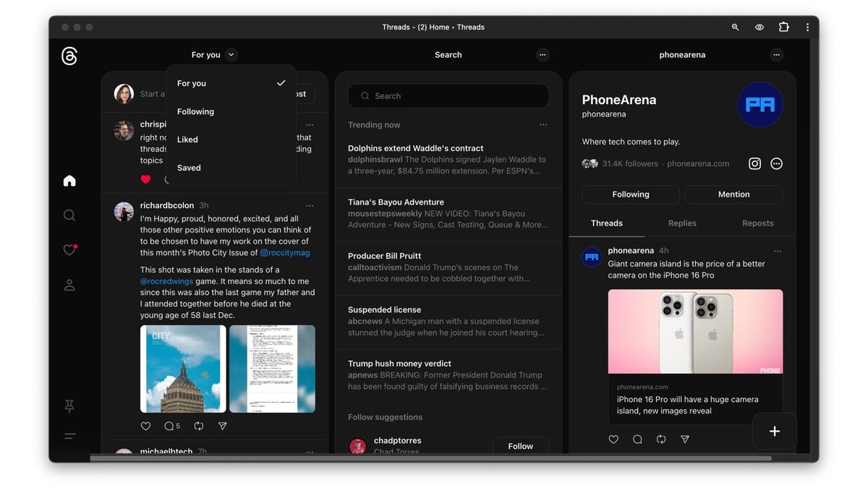Screen dimensions: 868x488
Task: Open PhoneArena's Instagram icon on their profile
Action: tap(754, 163)
